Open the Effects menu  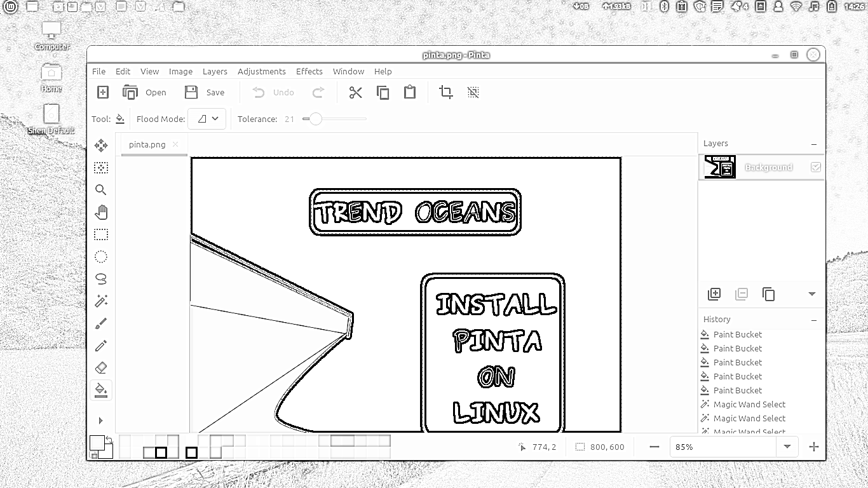309,71
